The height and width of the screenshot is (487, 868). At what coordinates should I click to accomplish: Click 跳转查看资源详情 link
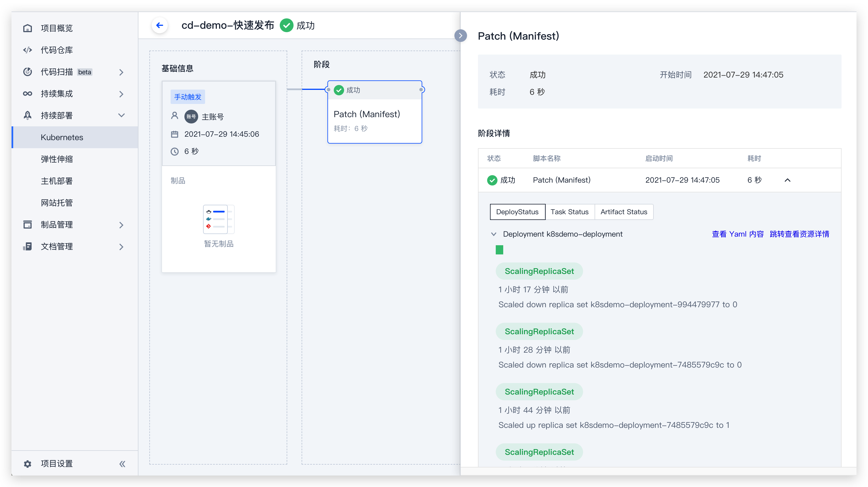(x=799, y=234)
